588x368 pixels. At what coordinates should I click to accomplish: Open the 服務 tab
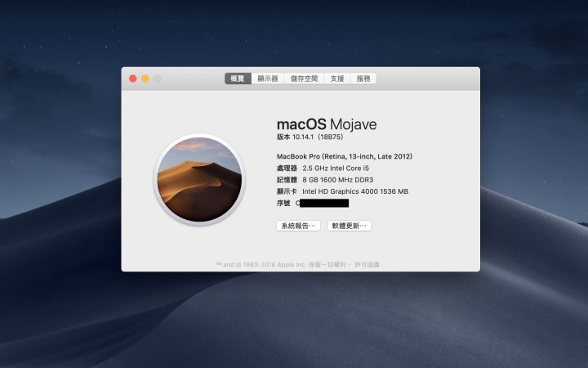pos(363,79)
